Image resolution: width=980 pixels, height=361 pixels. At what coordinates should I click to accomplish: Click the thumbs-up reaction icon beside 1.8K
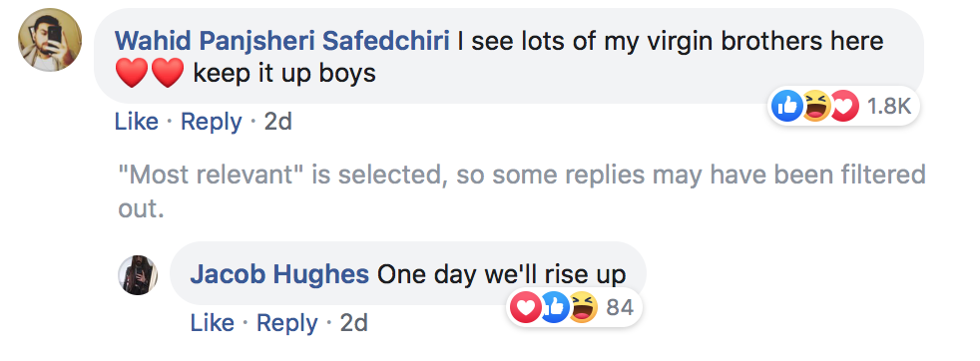pyautogui.click(x=786, y=106)
